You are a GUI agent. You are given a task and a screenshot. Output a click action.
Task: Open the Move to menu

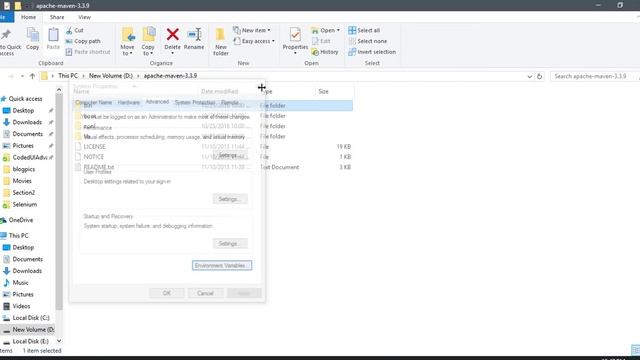coord(128,41)
